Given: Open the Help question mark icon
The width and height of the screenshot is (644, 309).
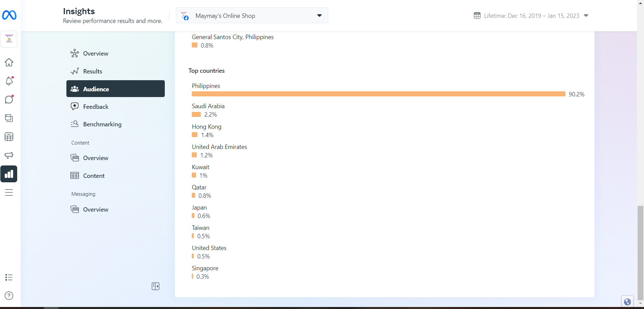Looking at the screenshot, I should tap(9, 296).
